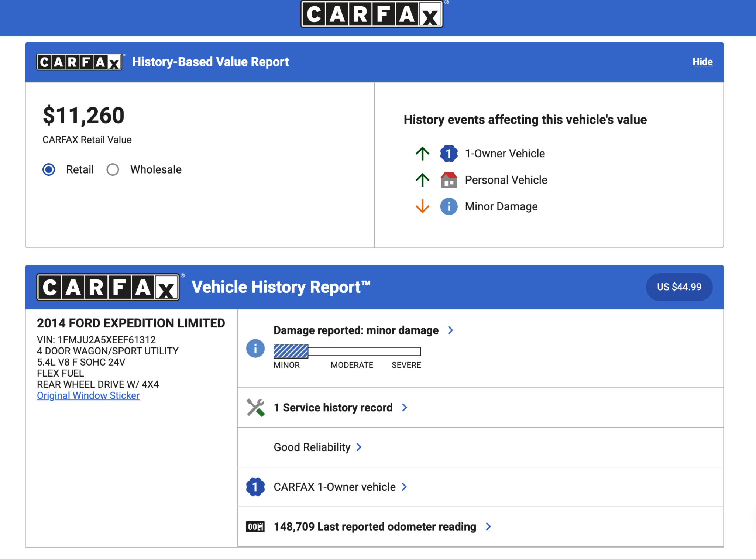Open Last reported odometer reading row
Screen dimensions: 756x559
(375, 527)
